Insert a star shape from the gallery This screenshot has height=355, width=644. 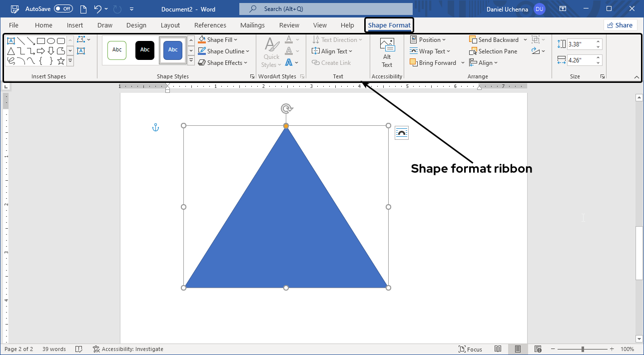point(61,61)
